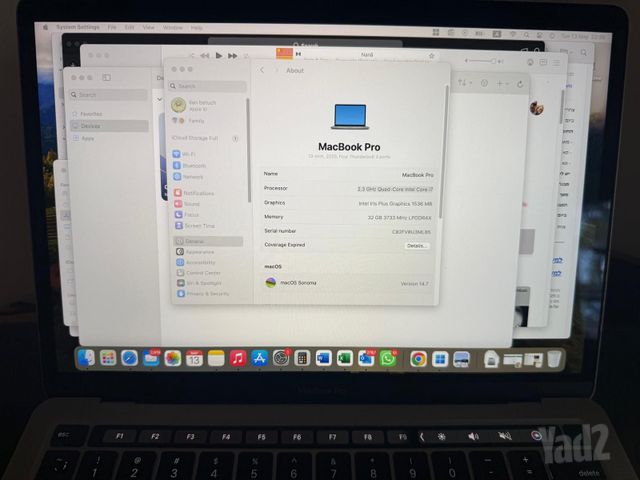Favorite the song with the star icon
Viewport: 640px width, 480px height.
pos(431,55)
